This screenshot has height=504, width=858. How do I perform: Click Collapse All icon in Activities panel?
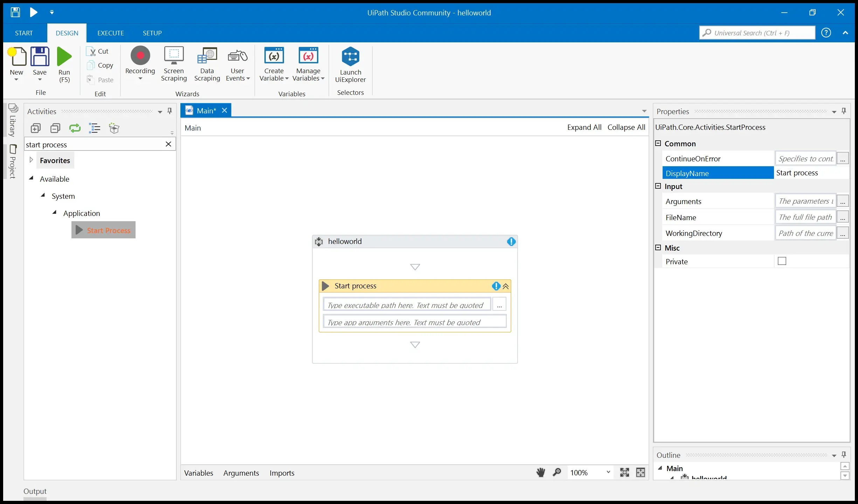click(55, 128)
